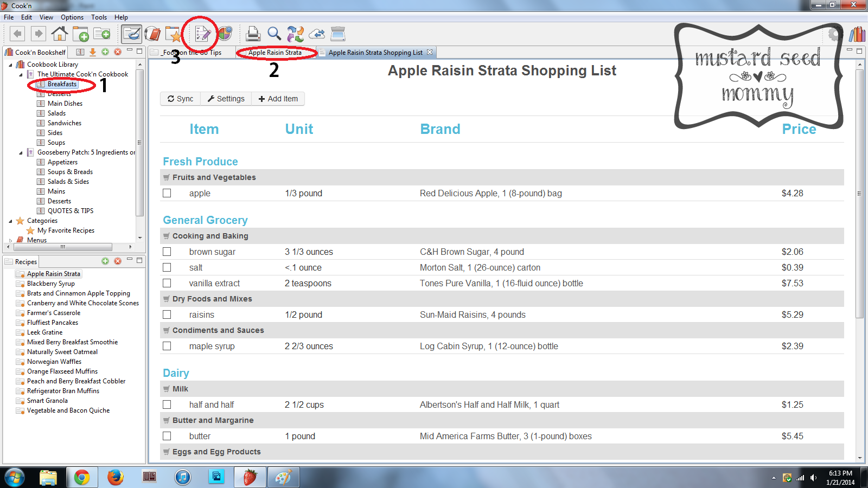Screen dimensions: 868x488
Task: Open the Tools menu
Action: [99, 17]
